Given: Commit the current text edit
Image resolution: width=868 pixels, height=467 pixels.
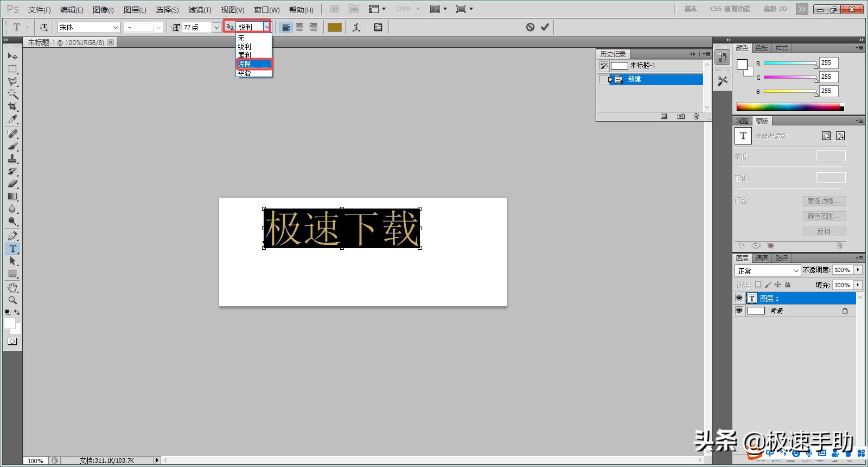Looking at the screenshot, I should pyautogui.click(x=545, y=27).
